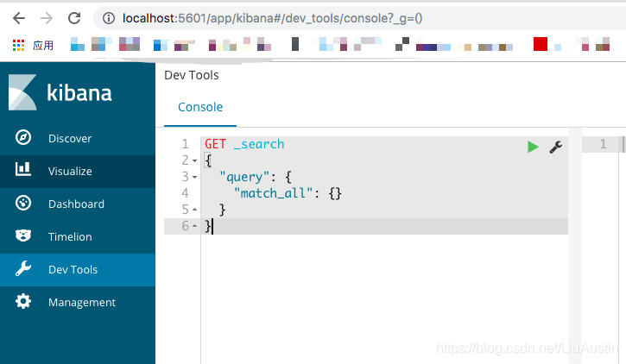
Task: Click the site info icon in address bar
Action: 109,18
